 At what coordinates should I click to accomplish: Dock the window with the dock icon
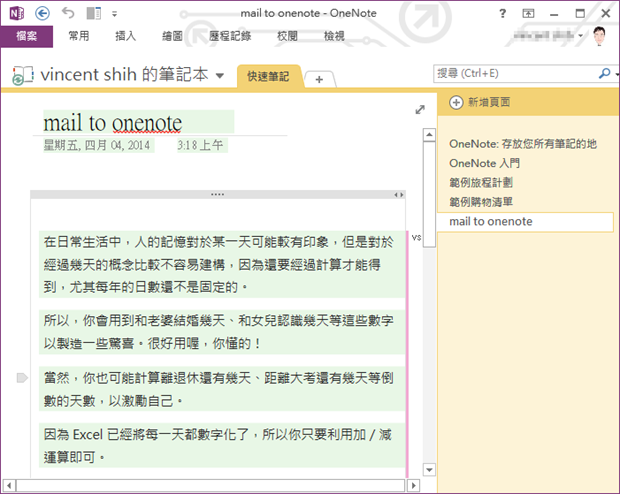94,13
